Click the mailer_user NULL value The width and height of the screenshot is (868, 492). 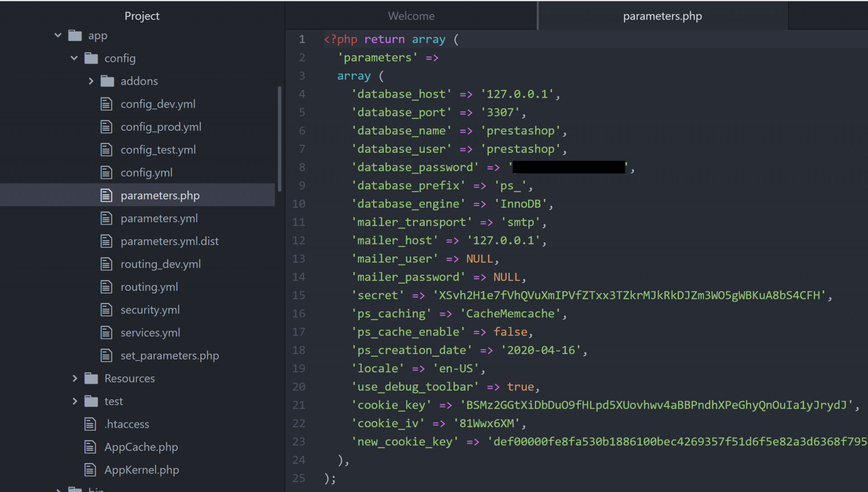coord(480,259)
